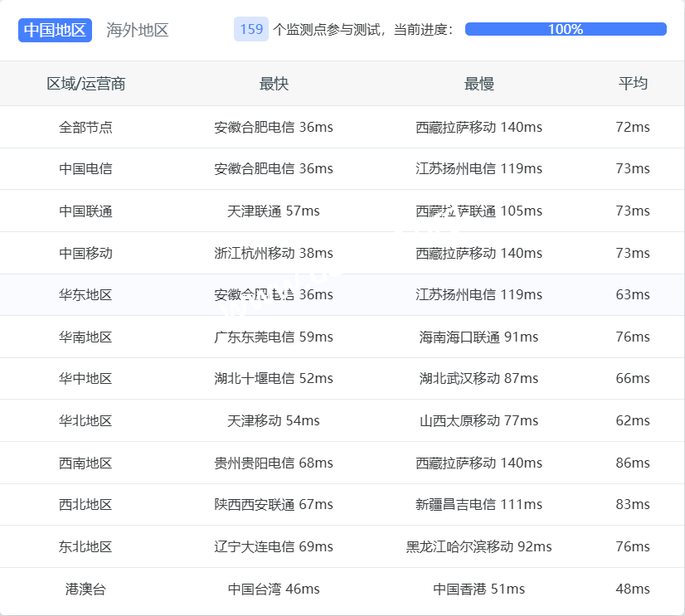Sort by the 最快 column header
Screen dimensions: 685x616
tap(274, 84)
